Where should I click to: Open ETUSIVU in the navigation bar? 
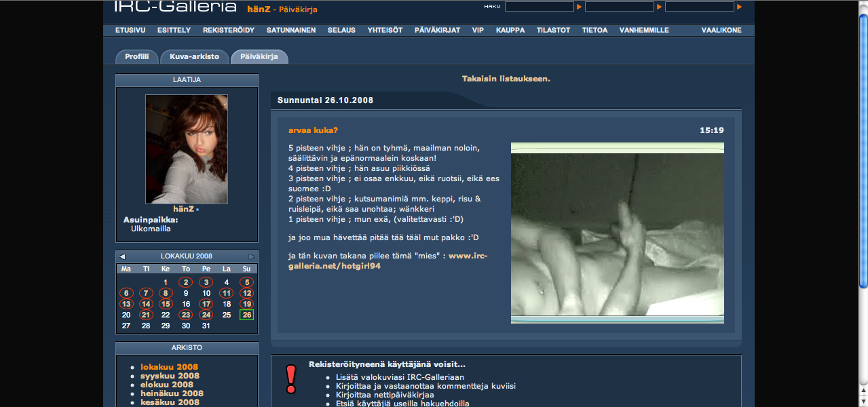(130, 31)
